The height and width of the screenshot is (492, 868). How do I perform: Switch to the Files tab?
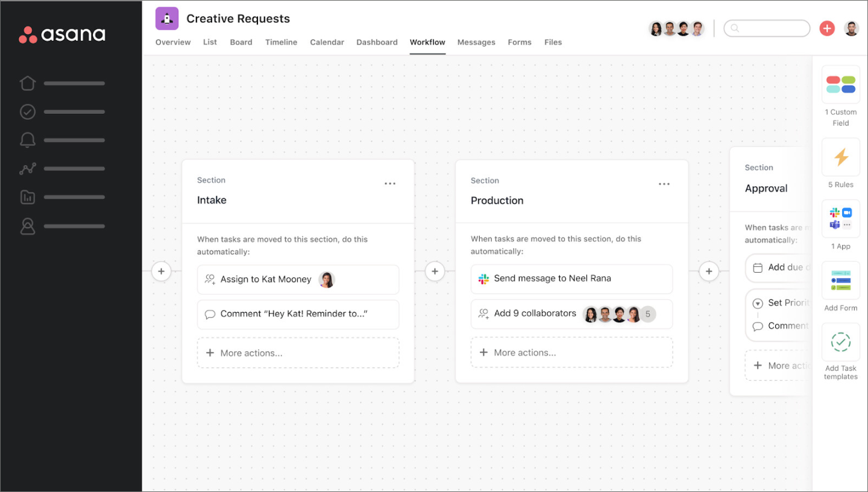(553, 42)
